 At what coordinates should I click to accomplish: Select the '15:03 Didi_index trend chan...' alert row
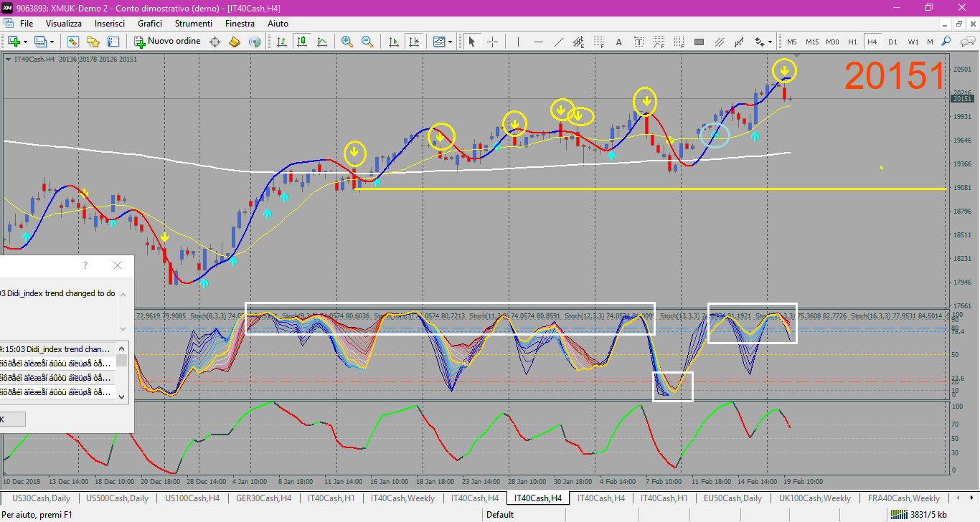(x=58, y=349)
